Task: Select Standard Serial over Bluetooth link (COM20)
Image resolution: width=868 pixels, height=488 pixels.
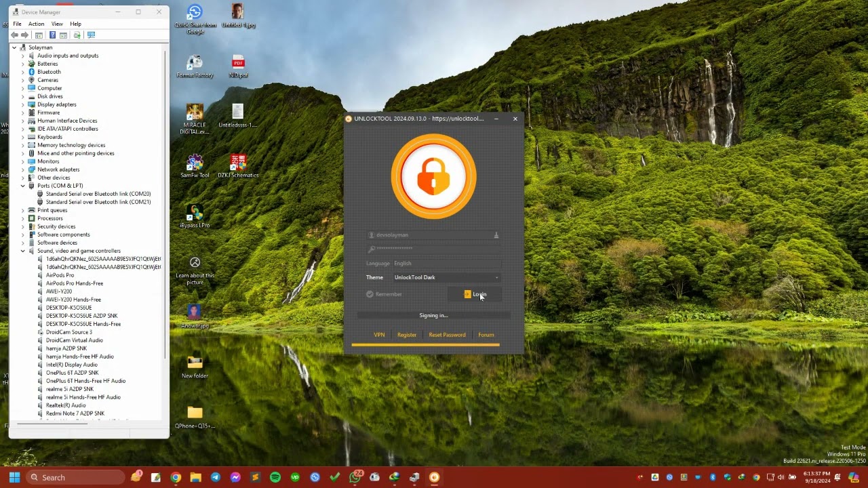Action: pyautogui.click(x=98, y=194)
